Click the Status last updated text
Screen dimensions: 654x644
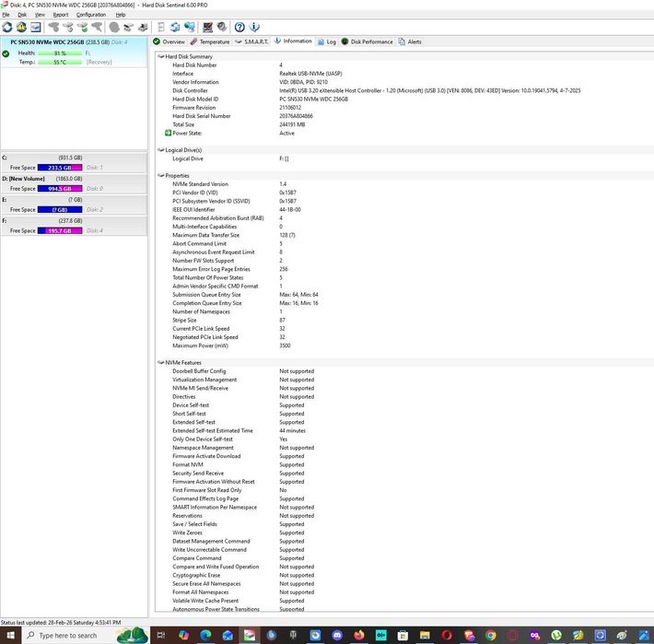[x=61, y=622]
